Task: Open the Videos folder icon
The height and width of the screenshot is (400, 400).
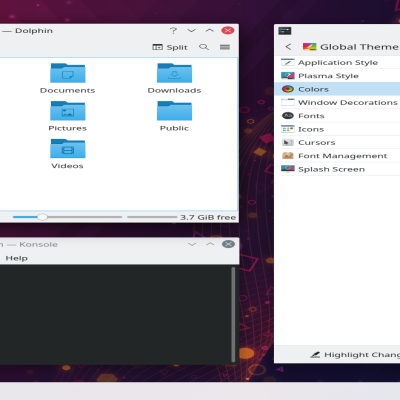Action: point(68,148)
